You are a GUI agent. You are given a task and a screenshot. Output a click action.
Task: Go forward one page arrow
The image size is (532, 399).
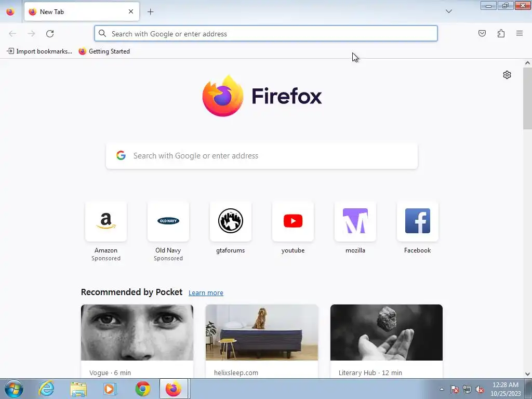pyautogui.click(x=31, y=34)
